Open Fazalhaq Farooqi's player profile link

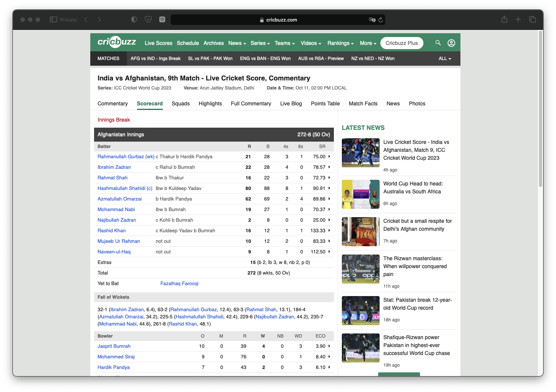(179, 283)
